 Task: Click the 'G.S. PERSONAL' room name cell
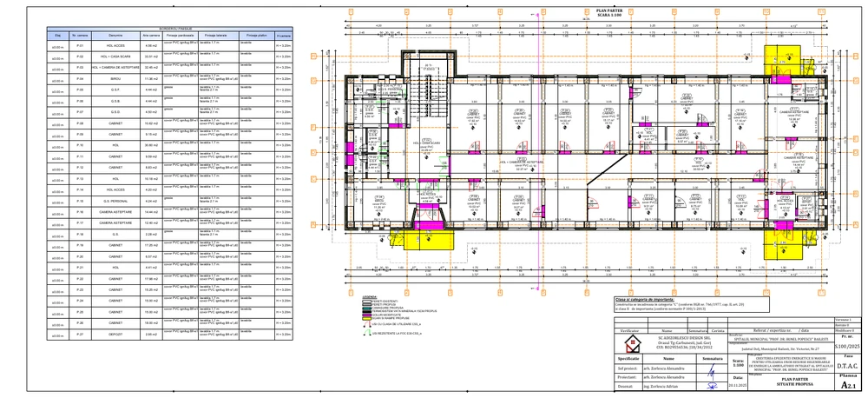pyautogui.click(x=115, y=201)
